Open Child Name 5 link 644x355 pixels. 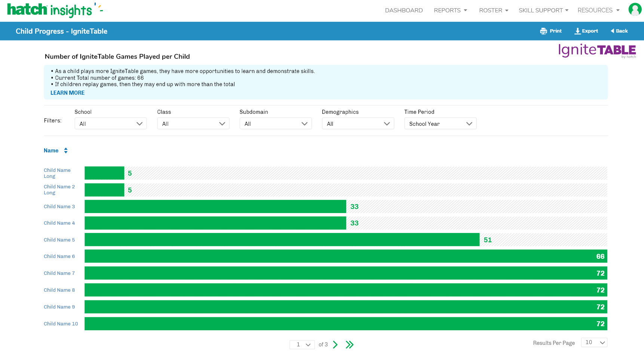tap(59, 240)
